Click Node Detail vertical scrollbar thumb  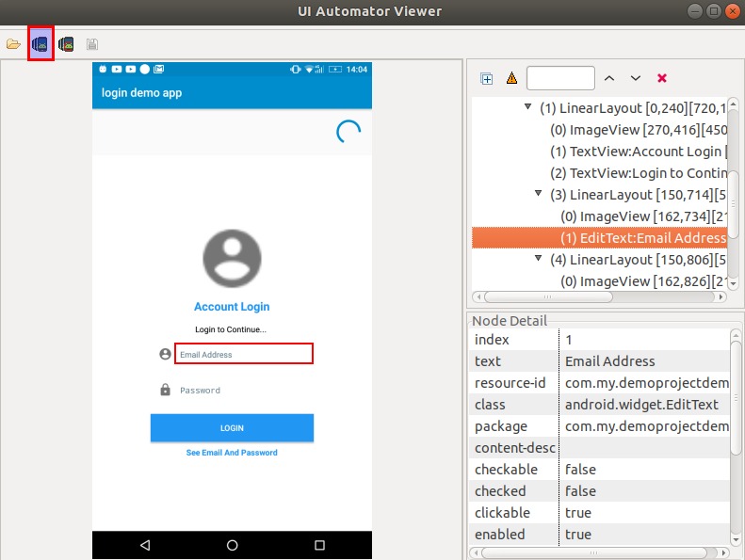736,397
